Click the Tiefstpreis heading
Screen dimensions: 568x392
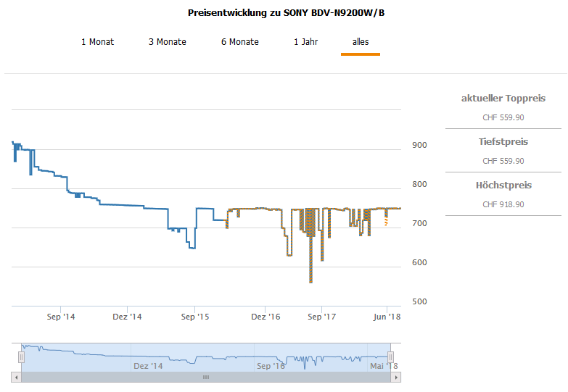pyautogui.click(x=503, y=142)
